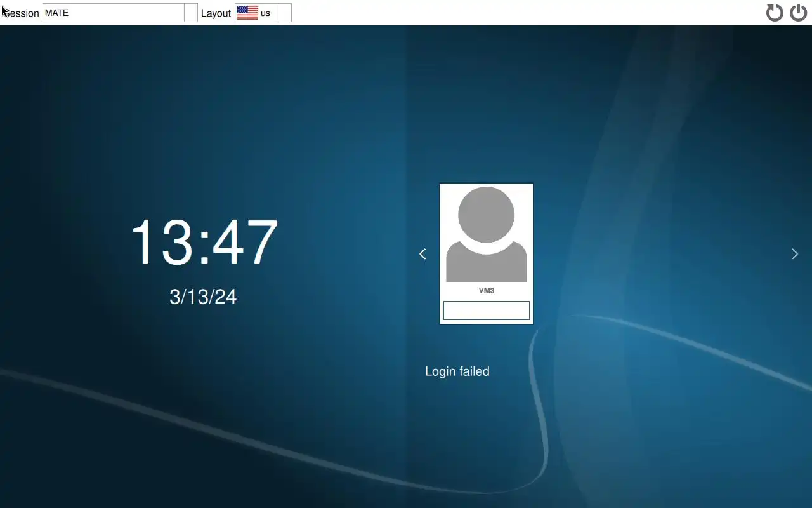The width and height of the screenshot is (812, 508).
Task: Show the next user with right chevron
Action: (795, 254)
